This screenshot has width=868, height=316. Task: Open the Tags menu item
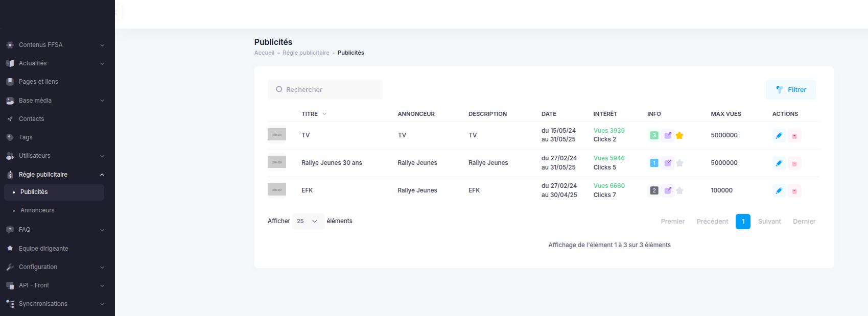click(26, 137)
